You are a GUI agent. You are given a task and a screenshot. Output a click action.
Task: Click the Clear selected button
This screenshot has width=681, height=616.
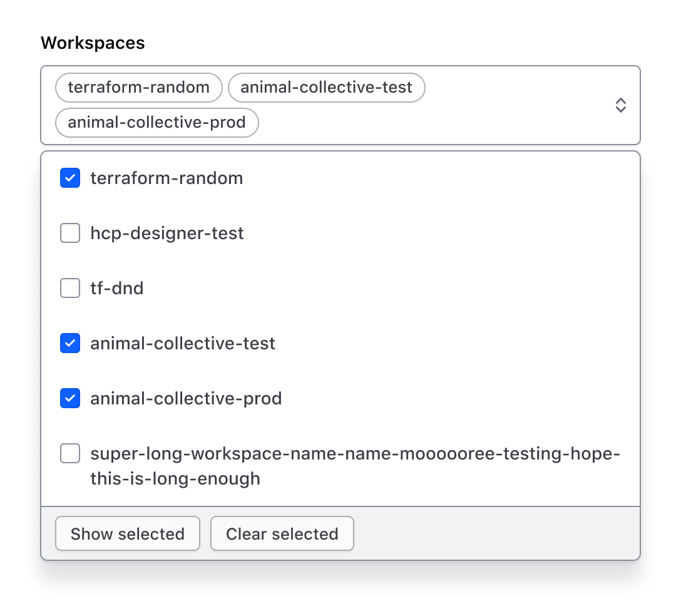coord(282,533)
